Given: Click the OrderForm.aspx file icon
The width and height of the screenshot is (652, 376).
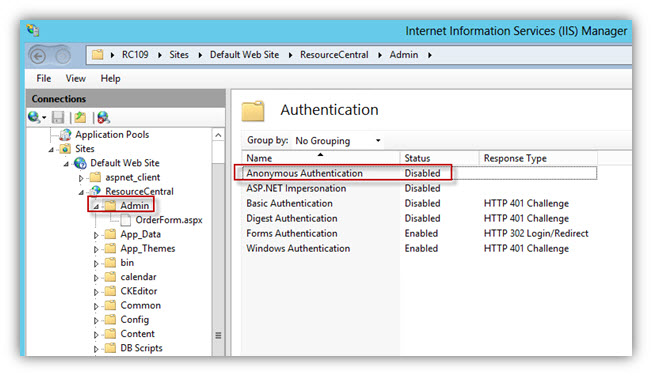Looking at the screenshot, I should coord(126,220).
